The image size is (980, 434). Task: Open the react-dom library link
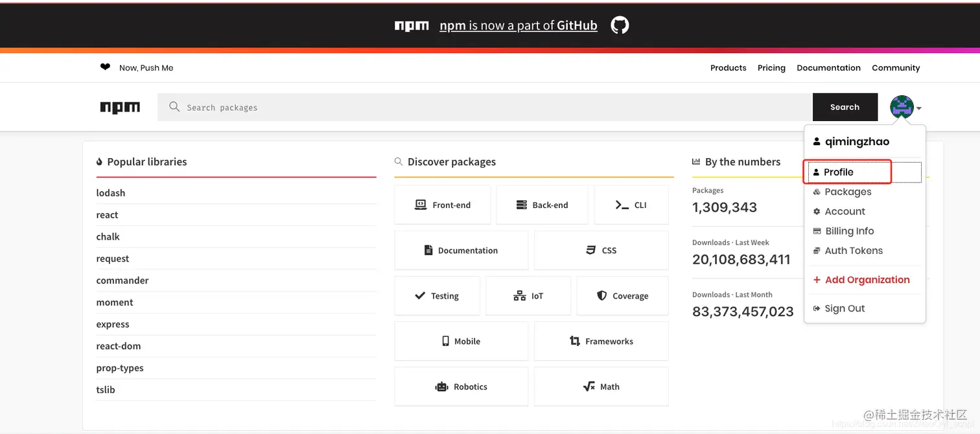pyautogui.click(x=119, y=346)
